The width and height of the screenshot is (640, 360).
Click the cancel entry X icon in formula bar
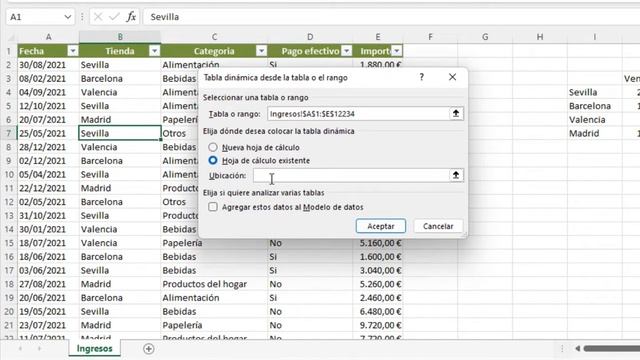(x=98, y=17)
